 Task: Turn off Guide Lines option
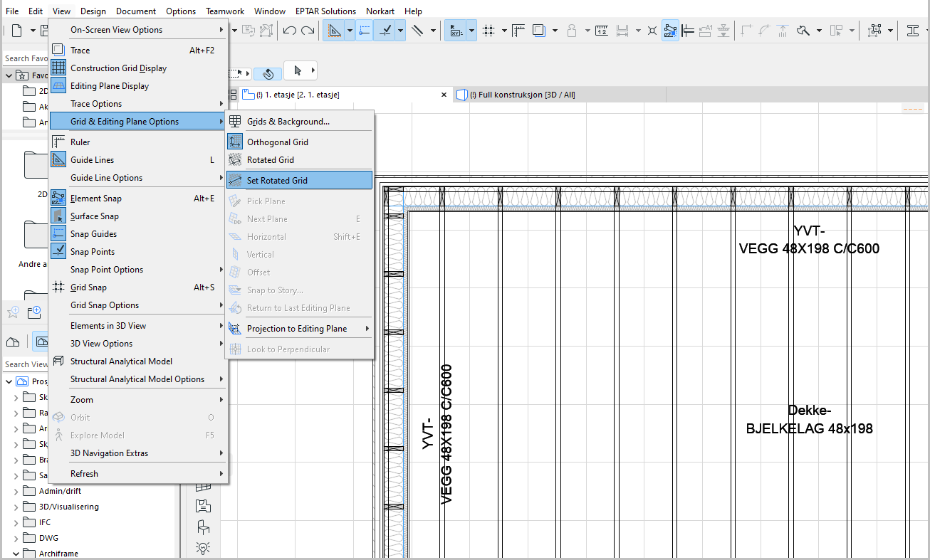tap(92, 160)
